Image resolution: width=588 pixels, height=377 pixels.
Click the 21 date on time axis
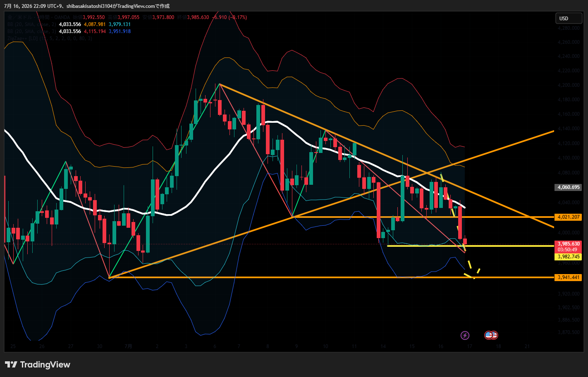[527, 346]
